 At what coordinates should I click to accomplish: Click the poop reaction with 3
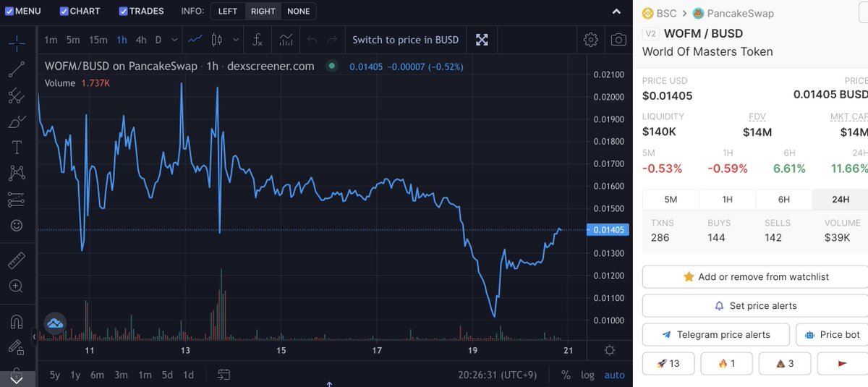coord(784,363)
